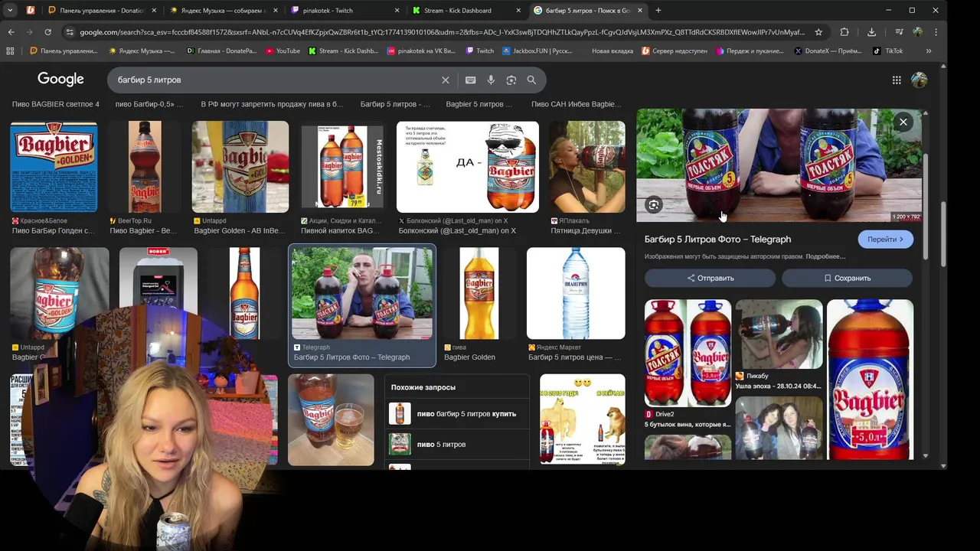Click the preview panel scrollbar
980x551 pixels.
point(926,207)
